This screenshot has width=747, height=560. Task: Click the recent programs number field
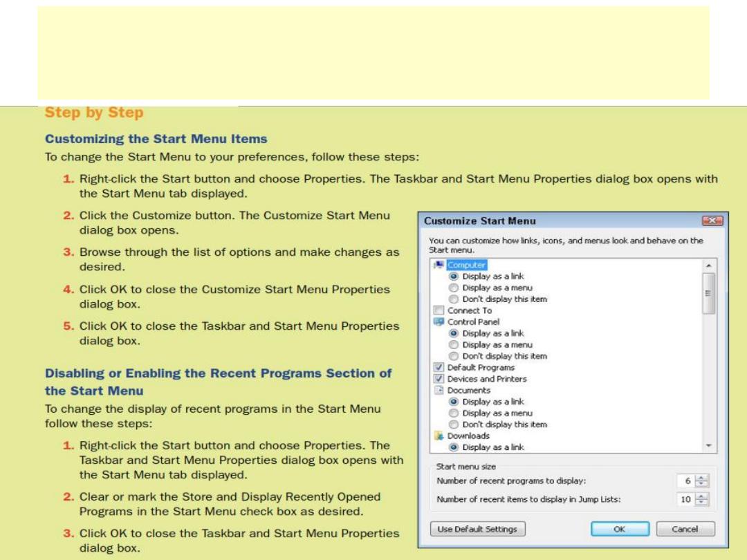tap(686, 481)
